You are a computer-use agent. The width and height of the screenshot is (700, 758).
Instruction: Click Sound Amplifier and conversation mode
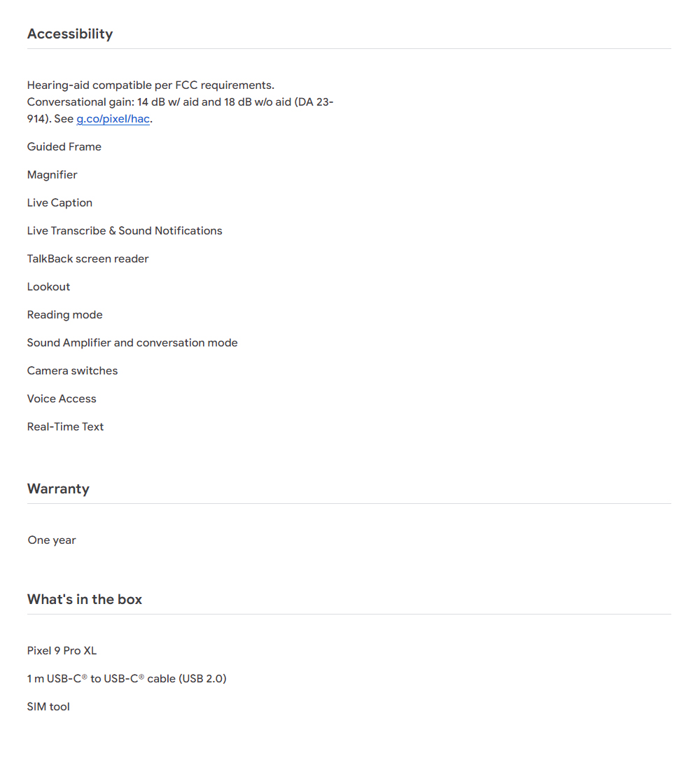coord(132,343)
